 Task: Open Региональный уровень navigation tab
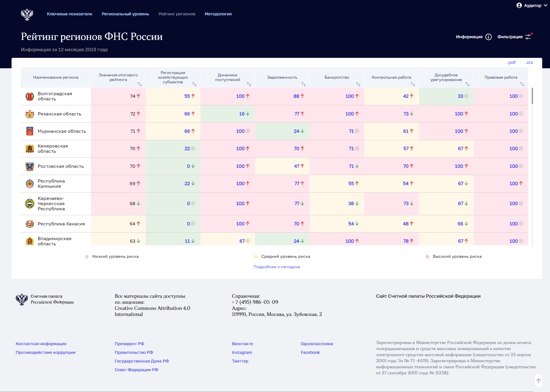point(125,14)
